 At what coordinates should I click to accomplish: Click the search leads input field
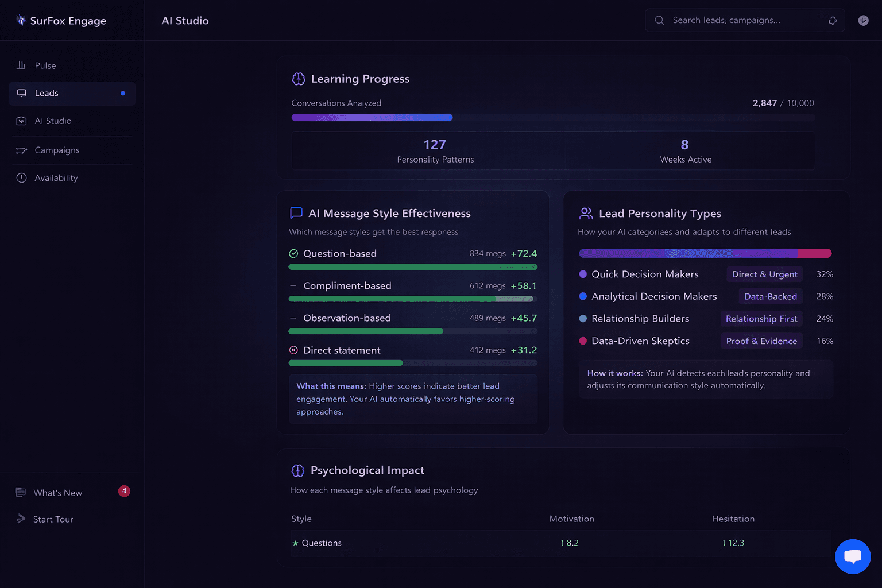741,20
